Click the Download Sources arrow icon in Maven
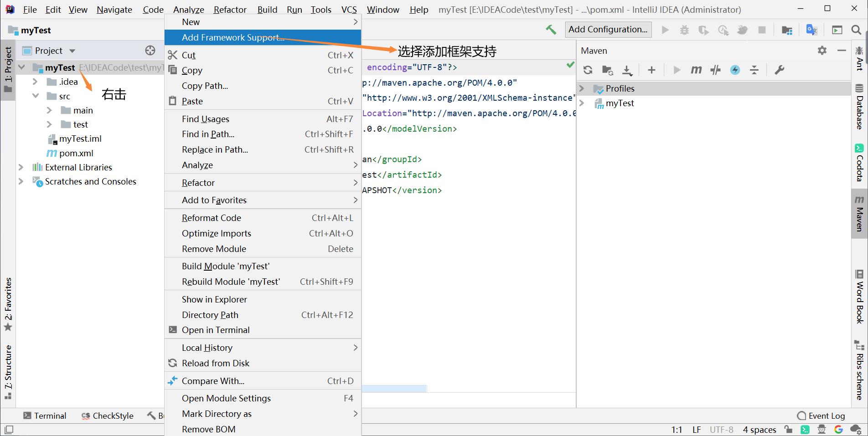 click(627, 70)
